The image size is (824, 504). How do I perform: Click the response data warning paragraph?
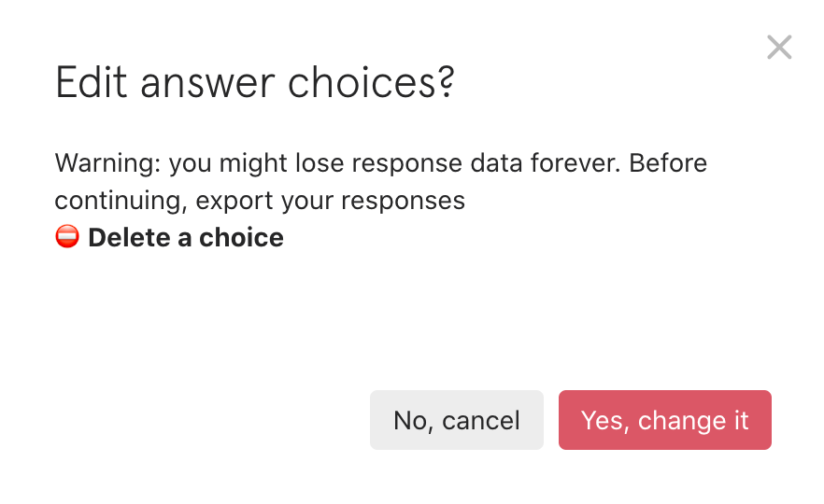(381, 182)
